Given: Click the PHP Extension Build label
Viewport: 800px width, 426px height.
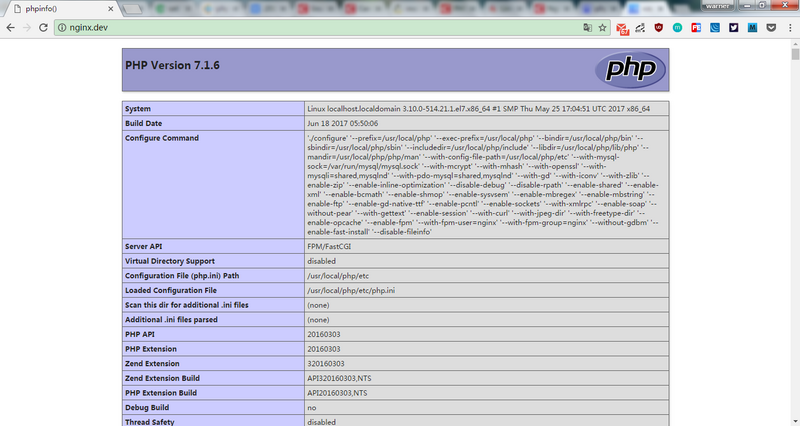Looking at the screenshot, I should pos(161,393).
